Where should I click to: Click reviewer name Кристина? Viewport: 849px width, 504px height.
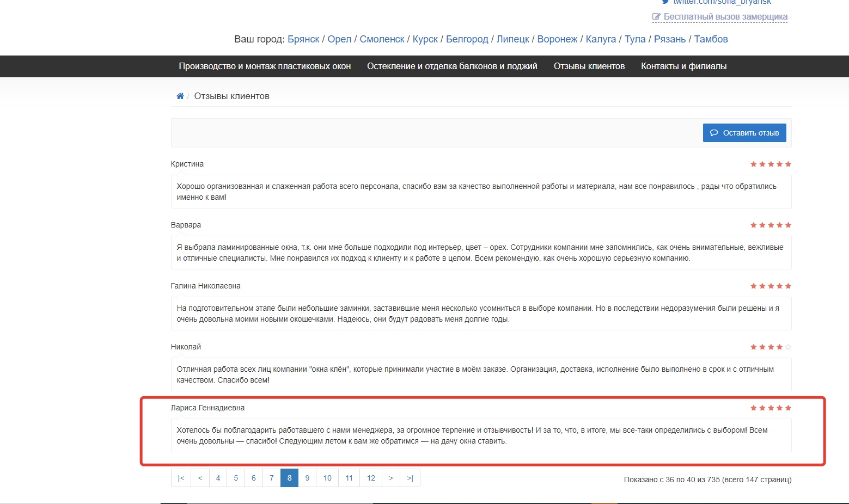coord(187,164)
